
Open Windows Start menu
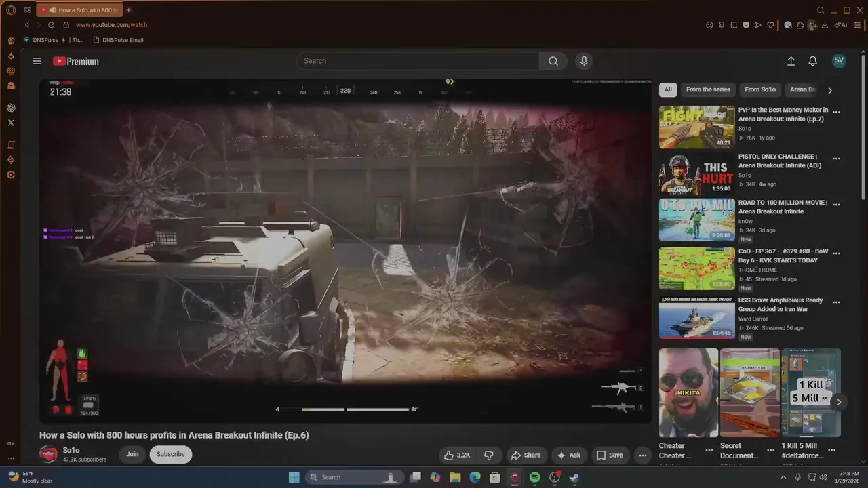(x=294, y=477)
